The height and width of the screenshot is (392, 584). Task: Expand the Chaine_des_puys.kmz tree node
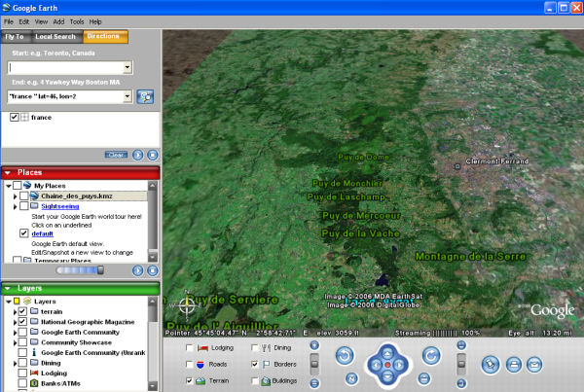tap(15, 196)
